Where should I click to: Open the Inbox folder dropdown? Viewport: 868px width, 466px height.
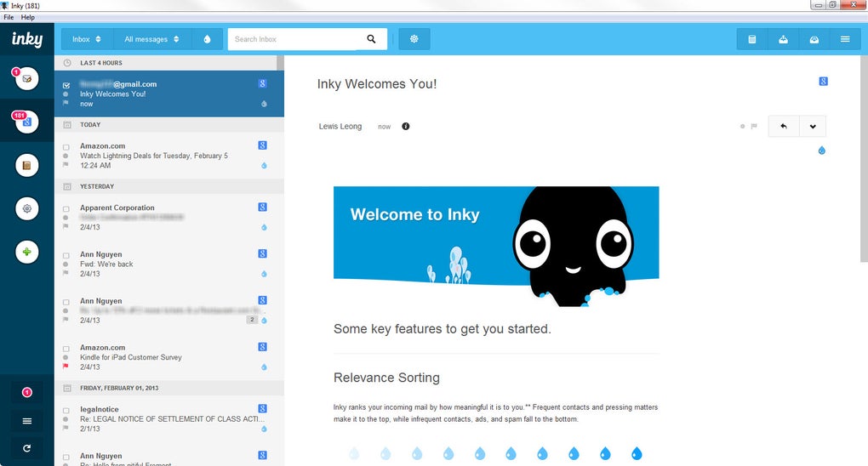pos(87,39)
